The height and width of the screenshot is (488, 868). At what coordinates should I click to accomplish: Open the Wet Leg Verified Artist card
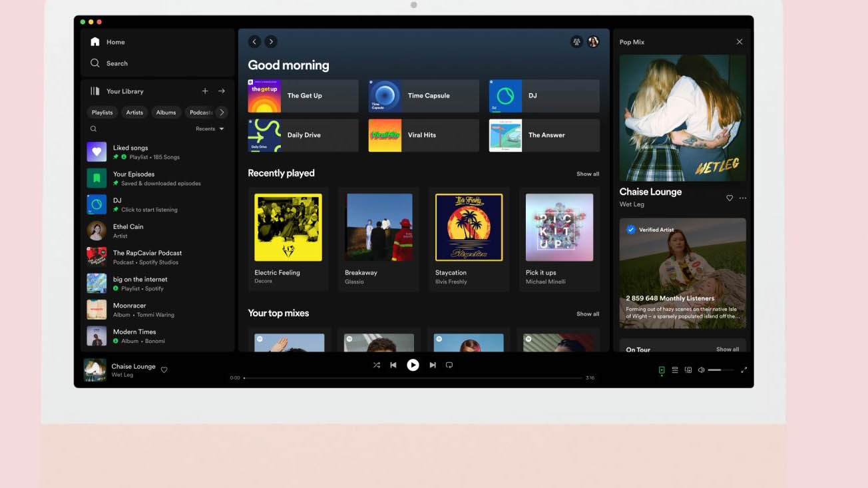pos(683,273)
